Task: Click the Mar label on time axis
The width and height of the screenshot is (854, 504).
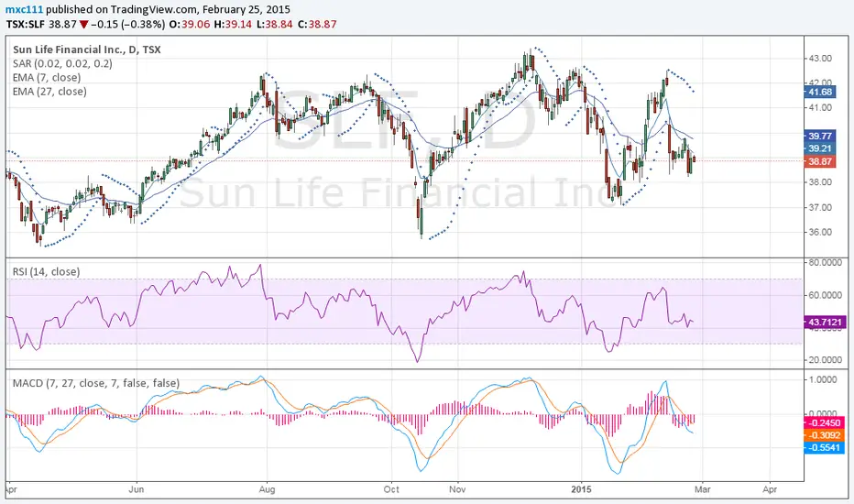Action: pyautogui.click(x=703, y=489)
